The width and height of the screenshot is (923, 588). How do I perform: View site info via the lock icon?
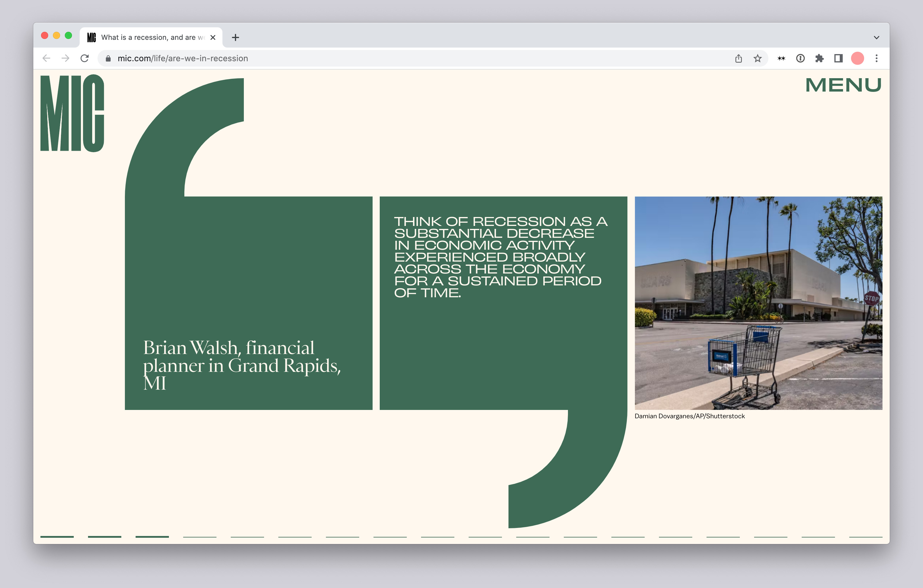coord(108,58)
